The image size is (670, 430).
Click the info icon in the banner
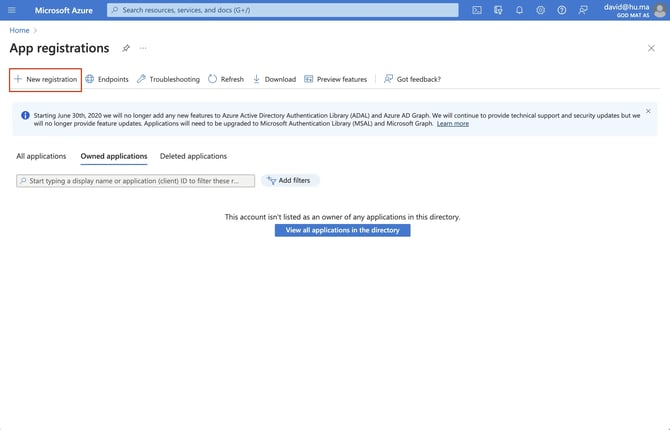point(25,115)
